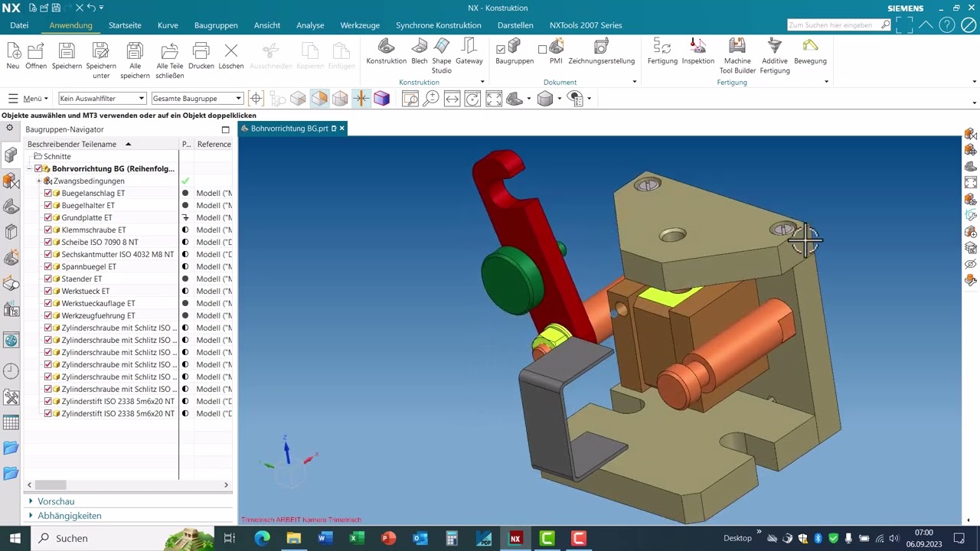This screenshot has height=551, width=980.
Task: Open the Konstruktion application icon
Action: (387, 51)
